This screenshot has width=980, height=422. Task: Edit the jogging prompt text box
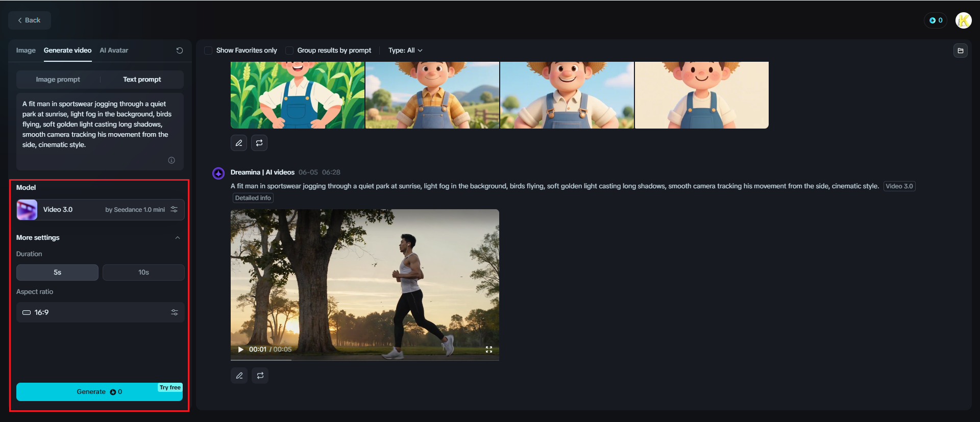pyautogui.click(x=100, y=131)
